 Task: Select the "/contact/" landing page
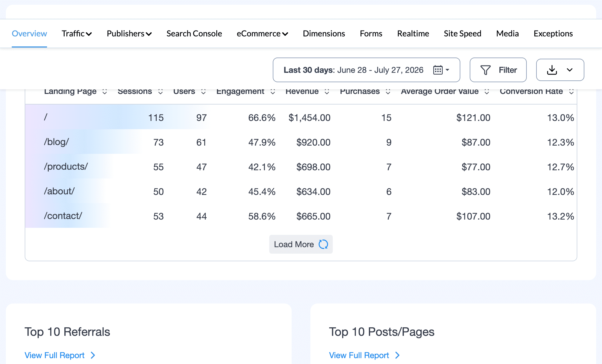63,216
